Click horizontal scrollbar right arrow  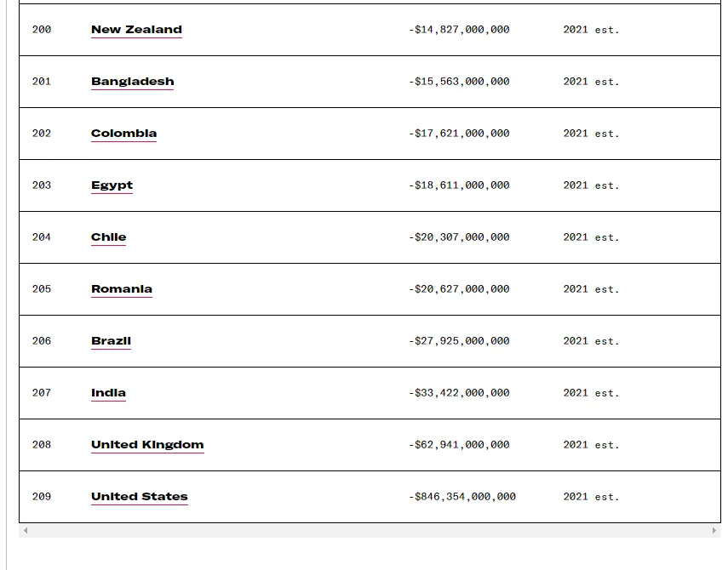click(714, 531)
